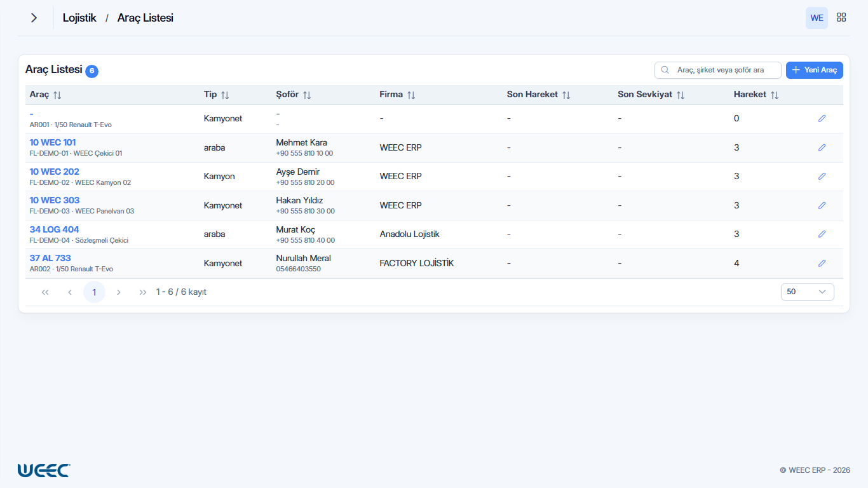Click the Kamyon type cell
Image resolution: width=868 pixels, height=488 pixels.
(x=219, y=176)
